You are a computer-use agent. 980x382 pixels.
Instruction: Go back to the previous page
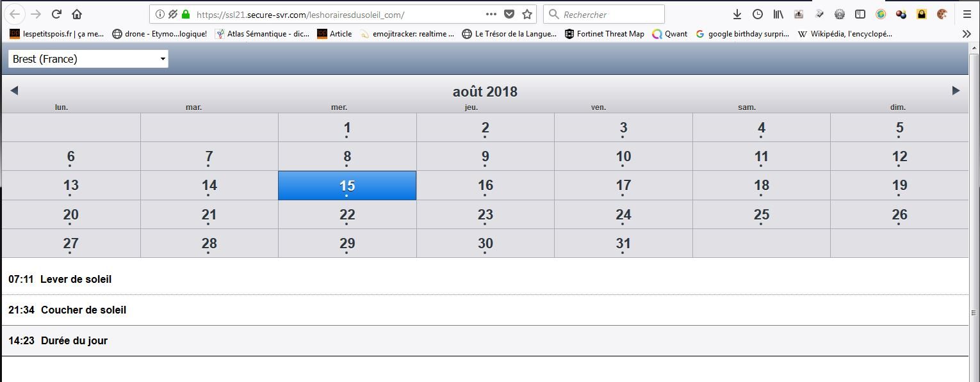(x=15, y=14)
